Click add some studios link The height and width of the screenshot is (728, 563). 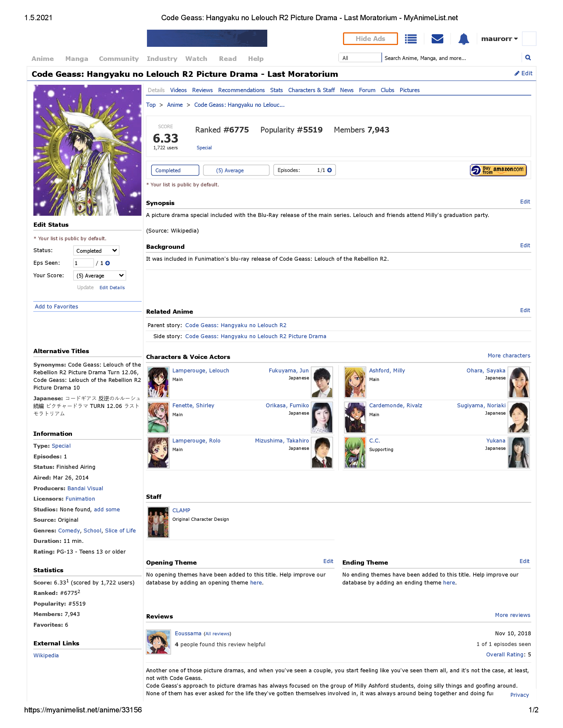pos(107,509)
